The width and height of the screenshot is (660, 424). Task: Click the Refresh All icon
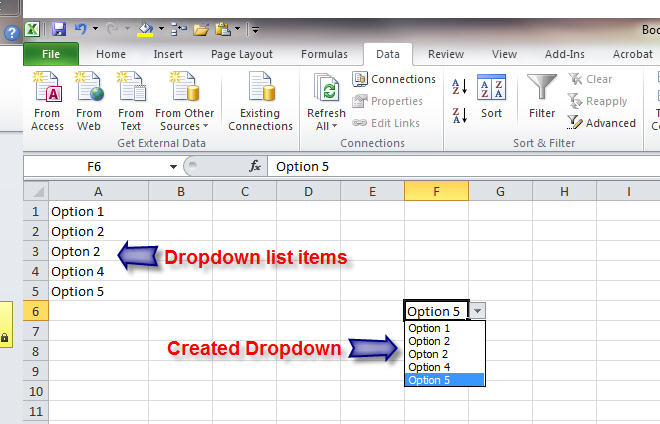tap(327, 88)
